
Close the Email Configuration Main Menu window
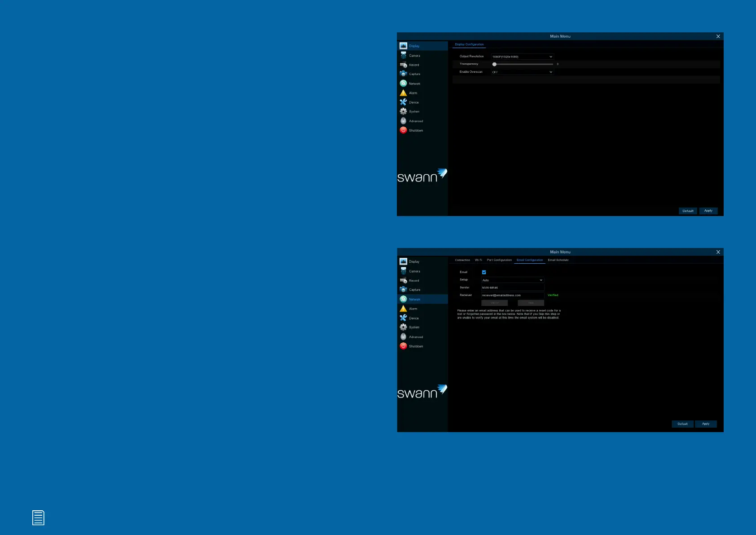coord(718,252)
